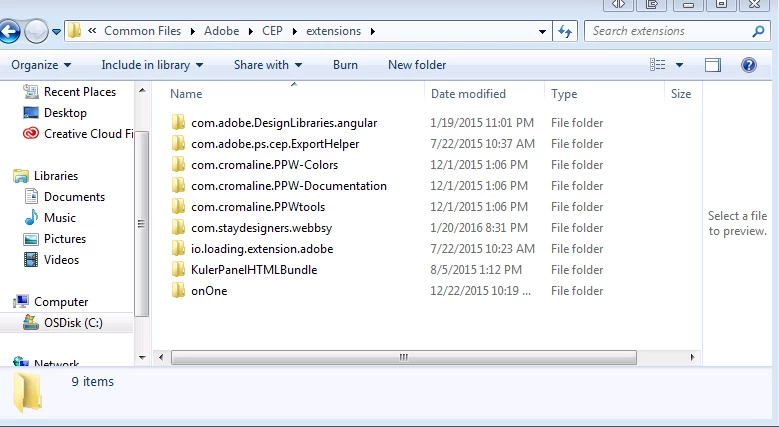Select com.staydesigners.webbsy folder icon
Screen dimensions: 779x427
[178, 228]
